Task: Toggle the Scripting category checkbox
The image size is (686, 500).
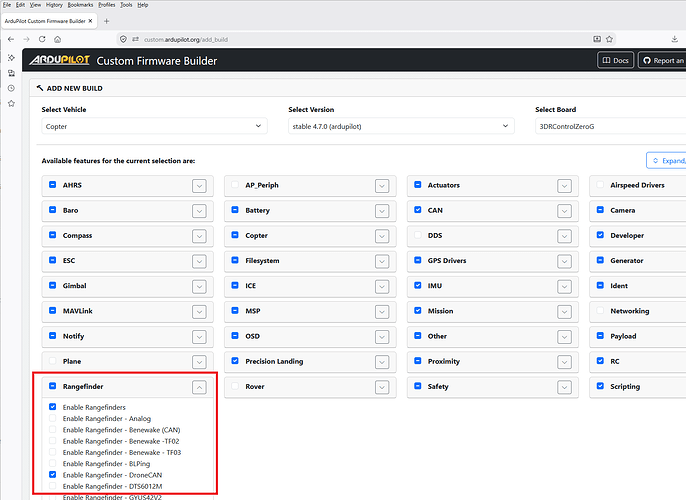Action: tap(600, 386)
